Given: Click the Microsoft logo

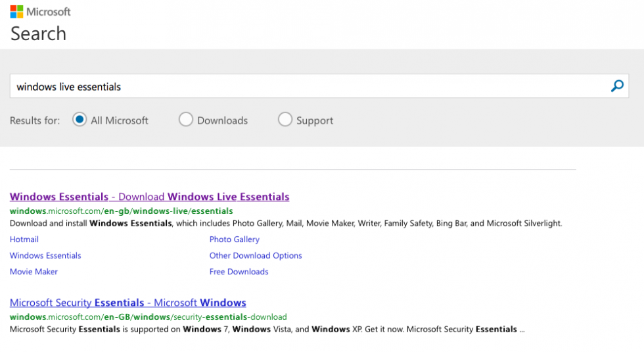Looking at the screenshot, I should (x=40, y=12).
